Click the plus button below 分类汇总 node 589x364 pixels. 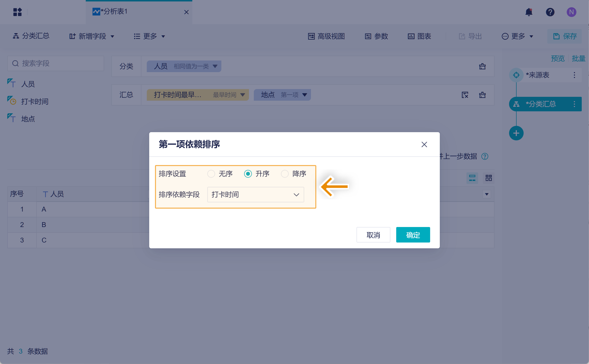click(516, 133)
